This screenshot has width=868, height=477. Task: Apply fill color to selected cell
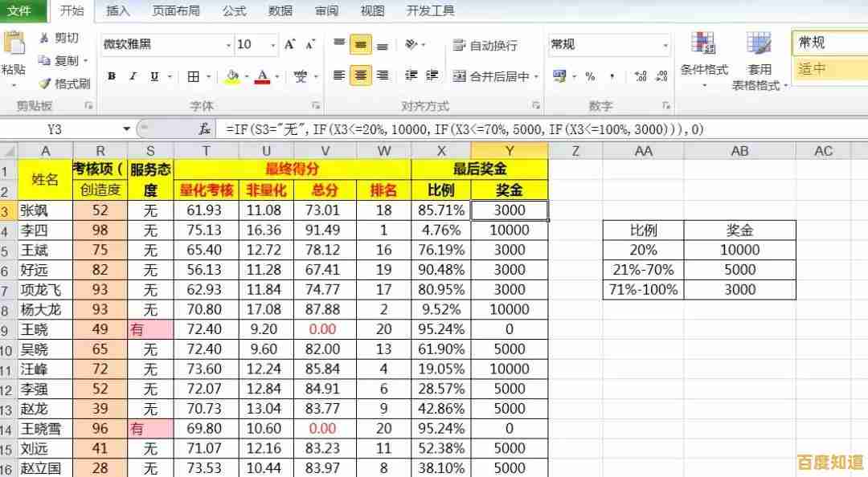232,76
